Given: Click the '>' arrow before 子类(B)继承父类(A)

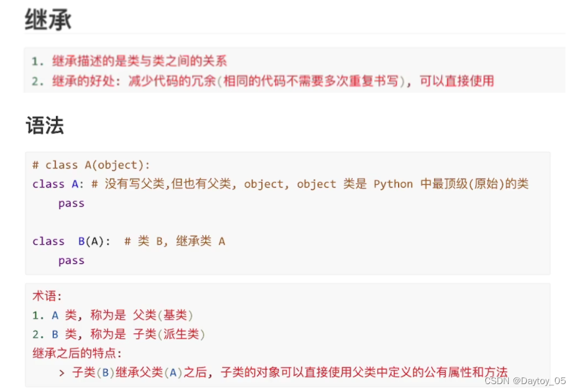Looking at the screenshot, I should [62, 373].
